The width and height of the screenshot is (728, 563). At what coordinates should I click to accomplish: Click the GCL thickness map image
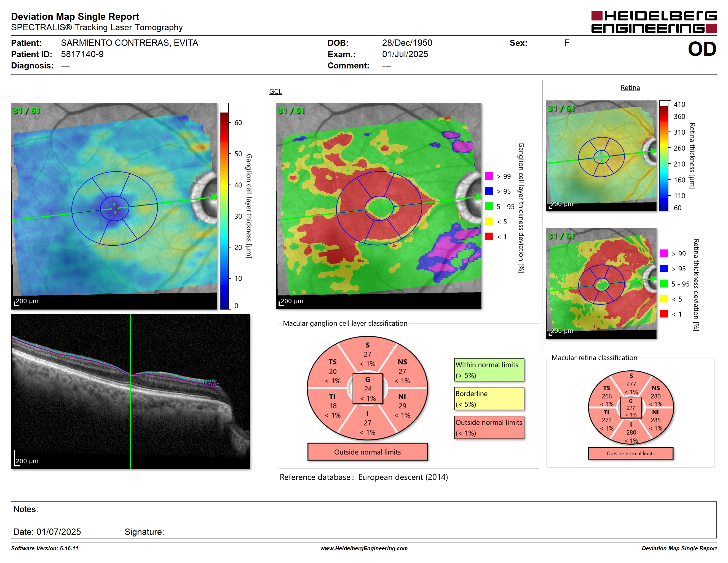click(x=114, y=206)
